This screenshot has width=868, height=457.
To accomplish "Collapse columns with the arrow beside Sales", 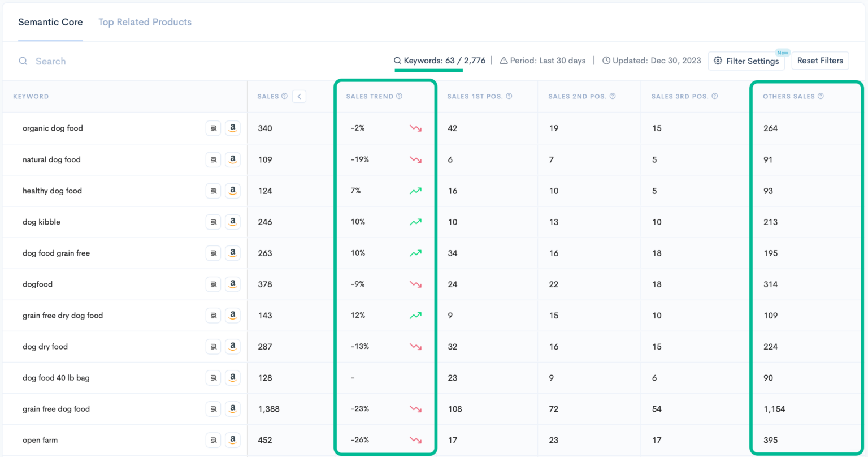I will [299, 96].
